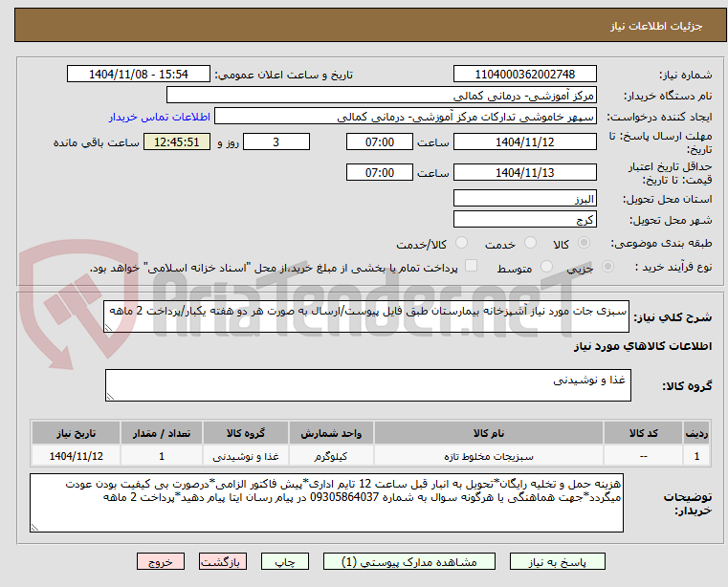Select the متوسط purchase type radio
The width and height of the screenshot is (728, 587).
tap(547, 267)
